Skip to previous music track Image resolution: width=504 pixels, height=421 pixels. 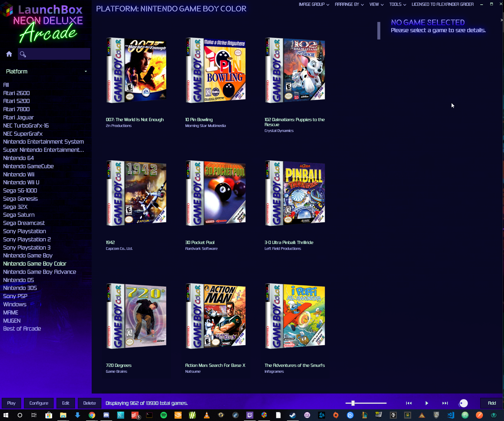point(409,403)
